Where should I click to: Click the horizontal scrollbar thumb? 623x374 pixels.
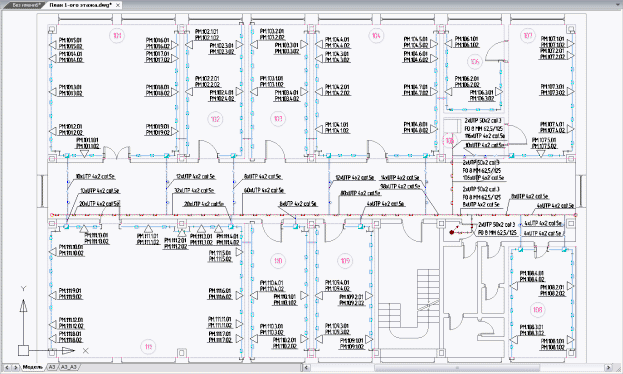click(x=457, y=368)
